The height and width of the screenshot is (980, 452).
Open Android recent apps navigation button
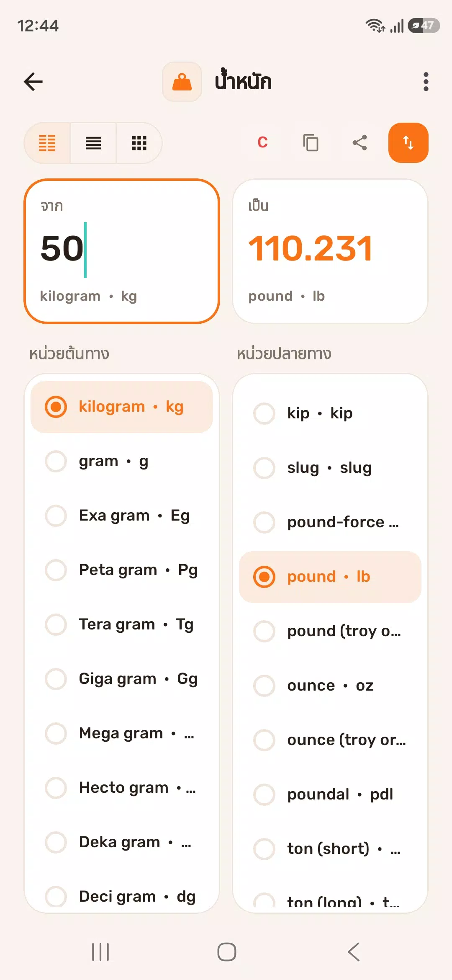[x=100, y=952]
